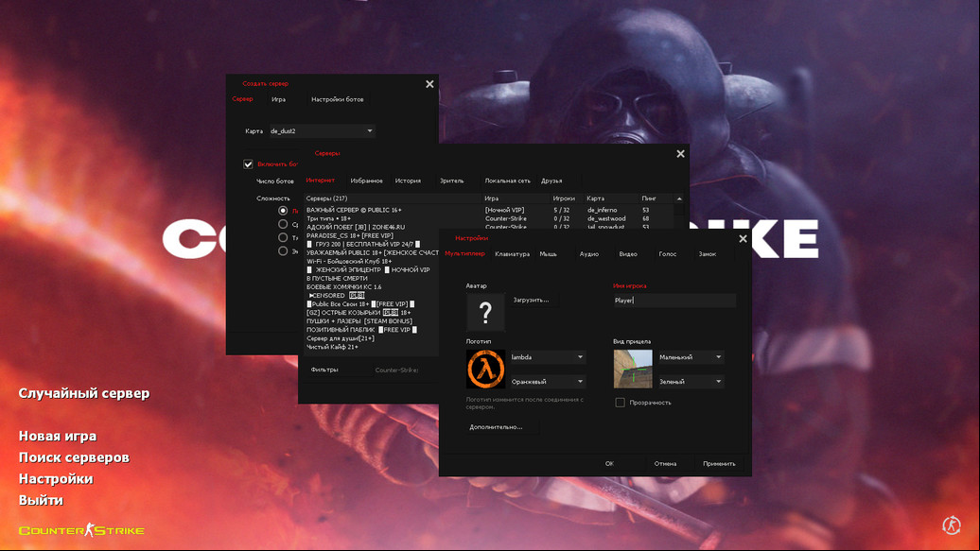Select the ВАЖНЫЙ СЕРВЕР © PUBLIC 16+ server row
The image size is (980, 551).
(x=489, y=210)
